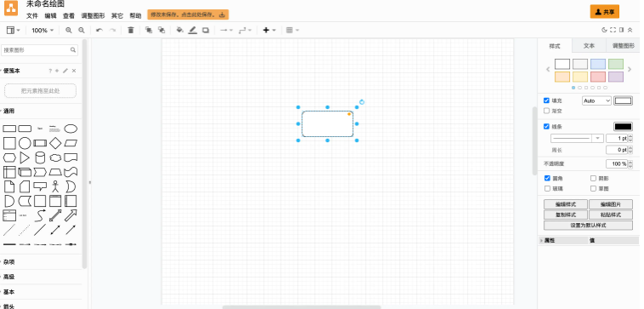The height and width of the screenshot is (309, 644).
Task: Expand the 高级 shape category
Action: click(x=9, y=277)
